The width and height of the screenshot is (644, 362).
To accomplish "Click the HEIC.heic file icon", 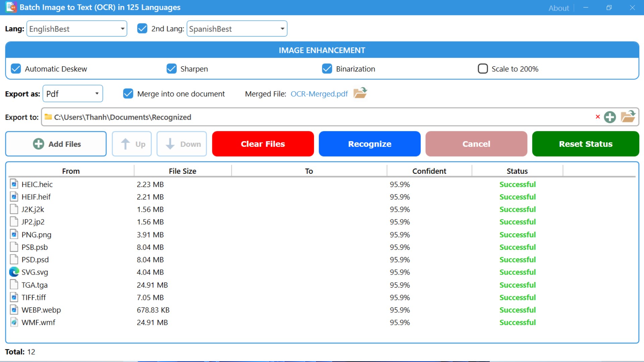I will tap(14, 184).
